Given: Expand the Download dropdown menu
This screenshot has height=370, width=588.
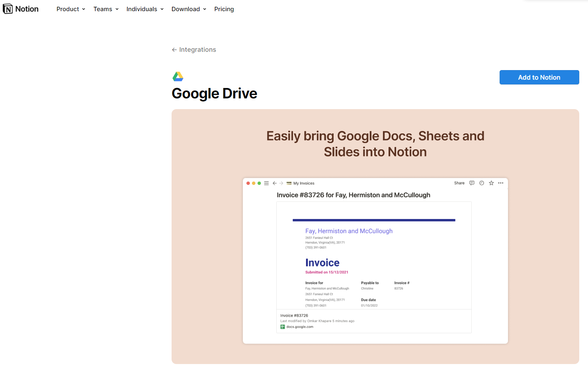Looking at the screenshot, I should coord(189,9).
